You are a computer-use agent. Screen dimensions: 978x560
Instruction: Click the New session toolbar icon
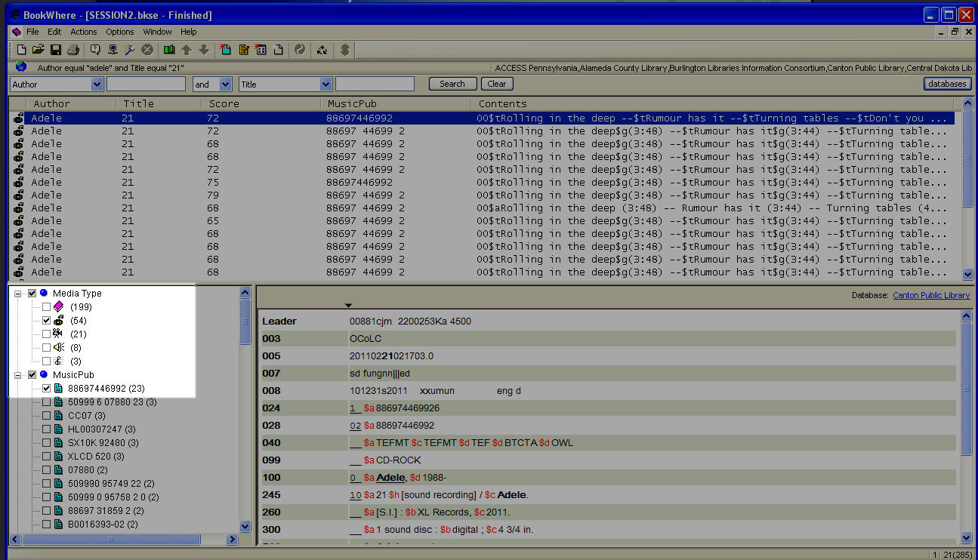coord(22,50)
